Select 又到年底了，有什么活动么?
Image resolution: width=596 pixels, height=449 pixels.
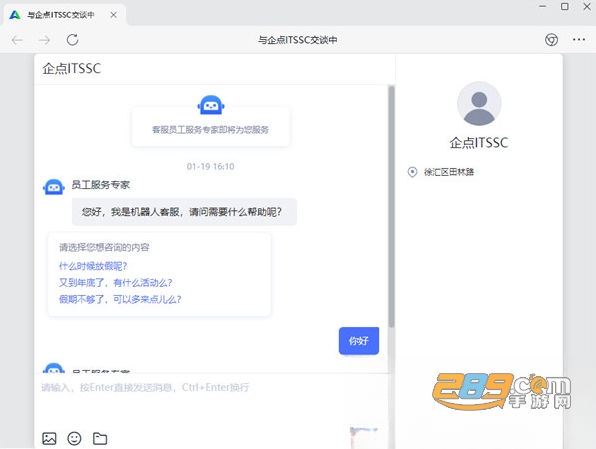[116, 283]
